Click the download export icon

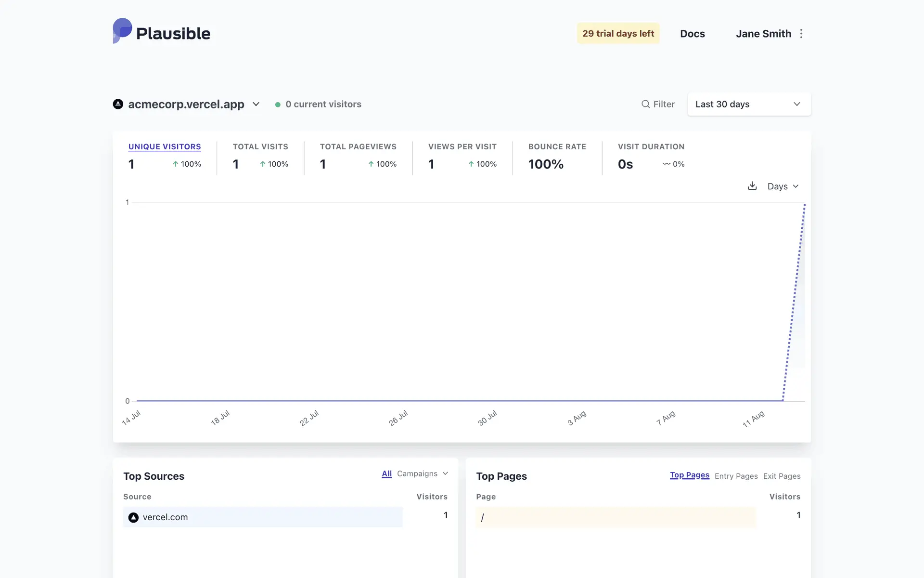tap(752, 186)
